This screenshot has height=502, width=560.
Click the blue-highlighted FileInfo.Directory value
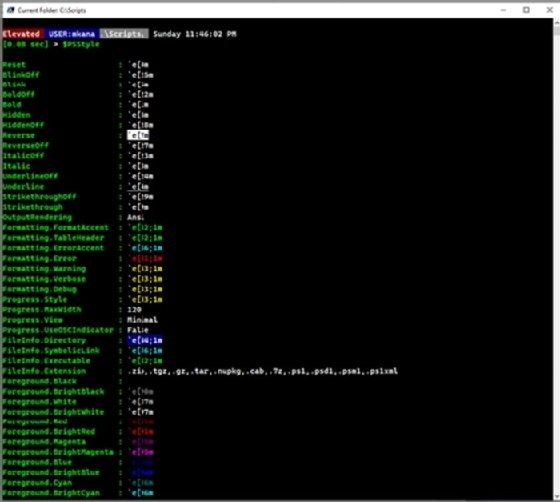[x=145, y=340]
